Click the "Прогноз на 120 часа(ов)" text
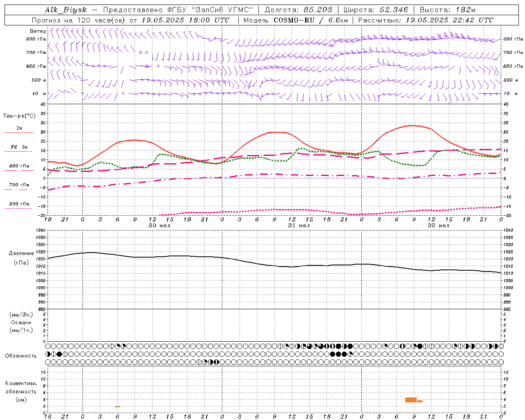The height and width of the screenshot is (420, 525). 79,20
